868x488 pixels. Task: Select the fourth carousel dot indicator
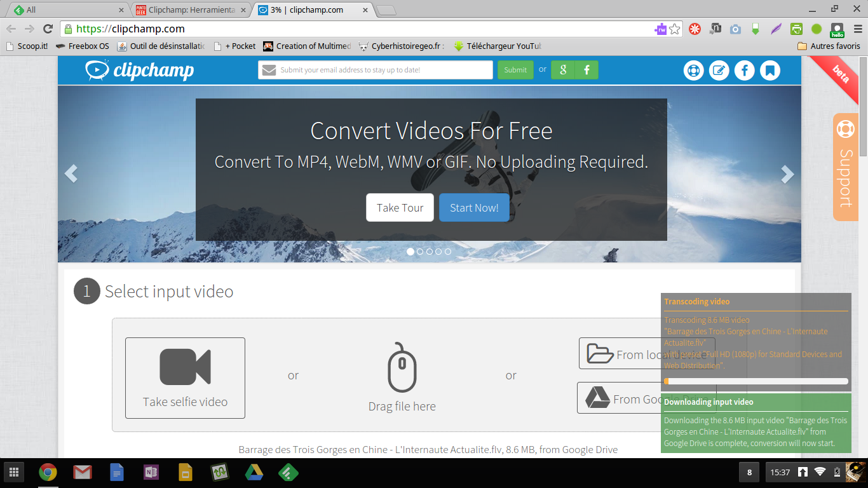click(x=438, y=252)
